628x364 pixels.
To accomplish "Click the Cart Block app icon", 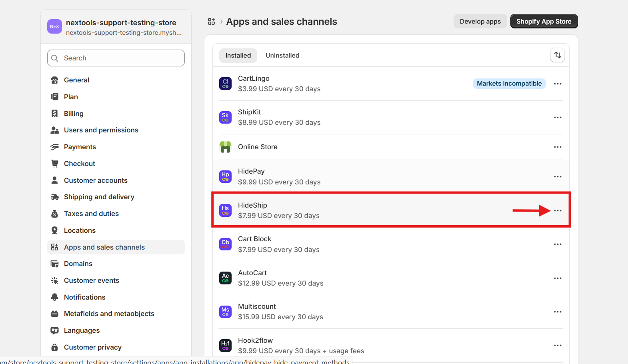I will (225, 244).
